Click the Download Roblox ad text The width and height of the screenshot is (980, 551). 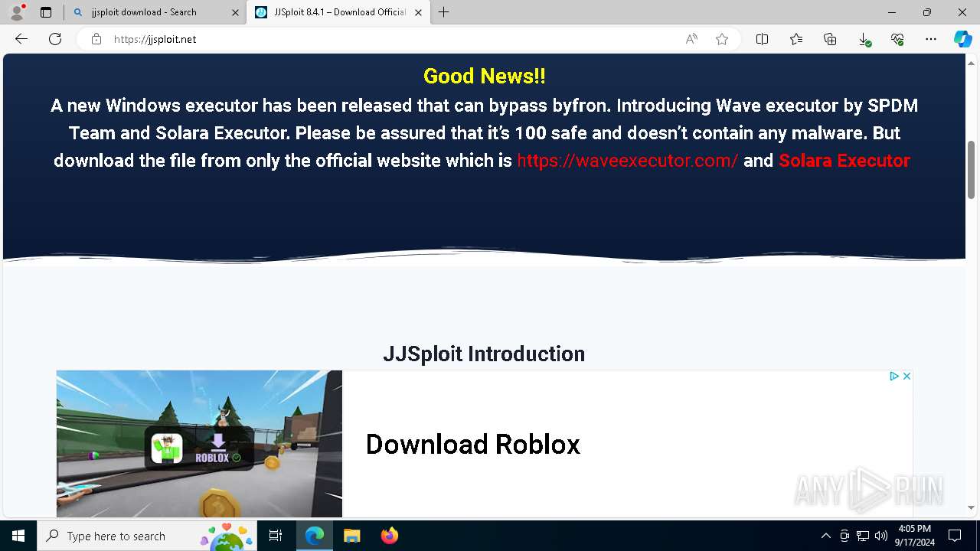point(472,445)
